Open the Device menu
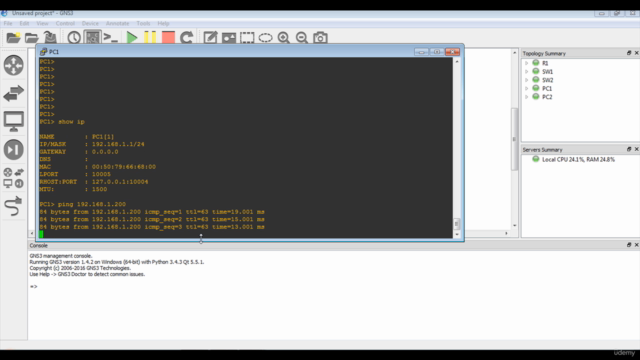 tap(90, 23)
